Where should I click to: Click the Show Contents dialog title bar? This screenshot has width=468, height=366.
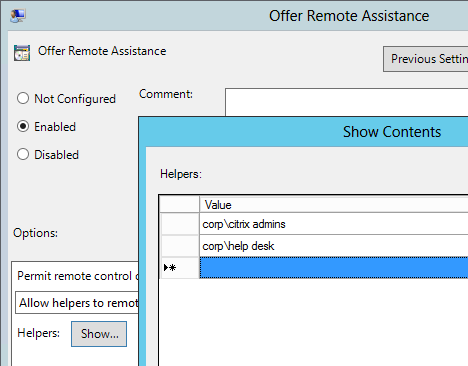coord(303,132)
